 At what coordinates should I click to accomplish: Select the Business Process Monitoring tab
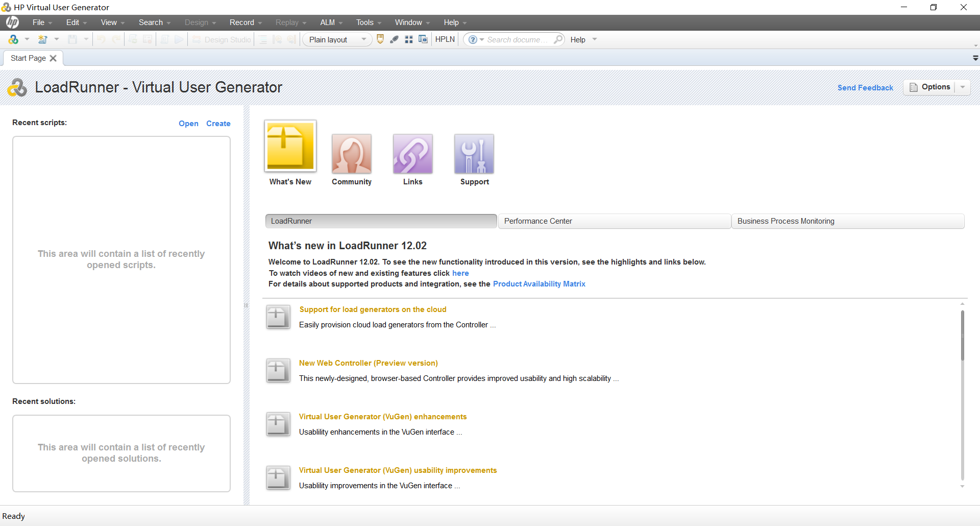pyautogui.click(x=848, y=221)
